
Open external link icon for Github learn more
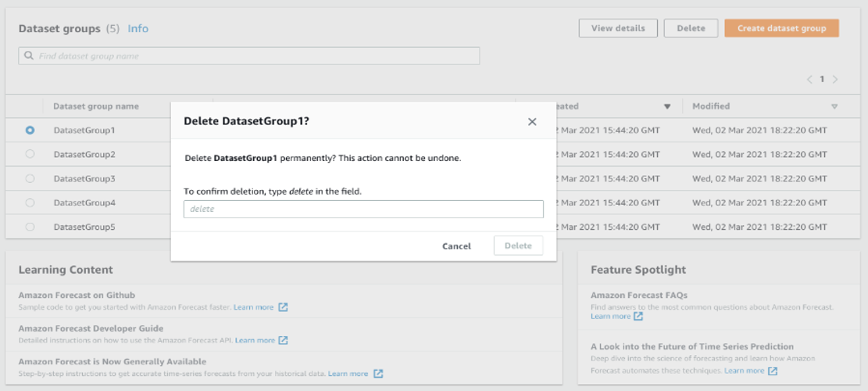pyautogui.click(x=283, y=307)
